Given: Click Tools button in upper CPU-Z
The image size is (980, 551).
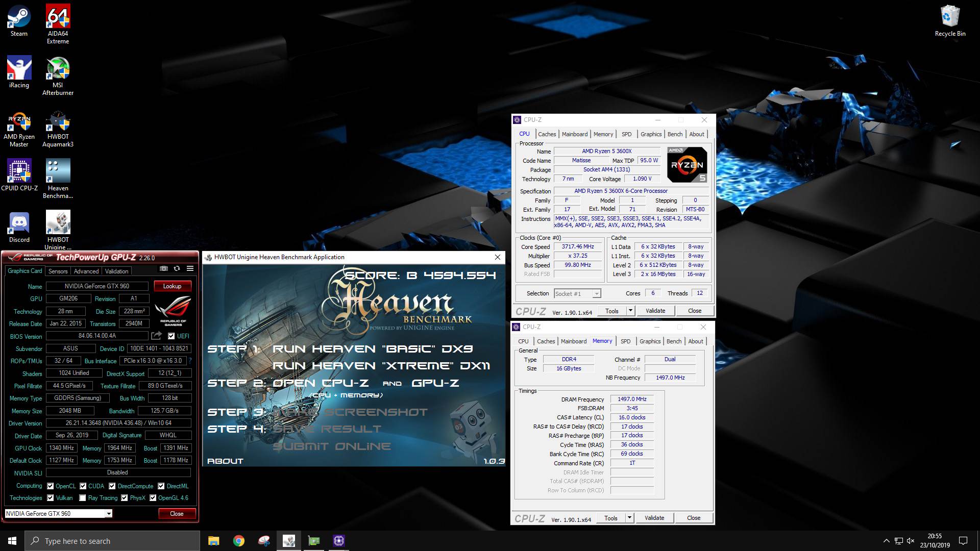Looking at the screenshot, I should pos(611,311).
